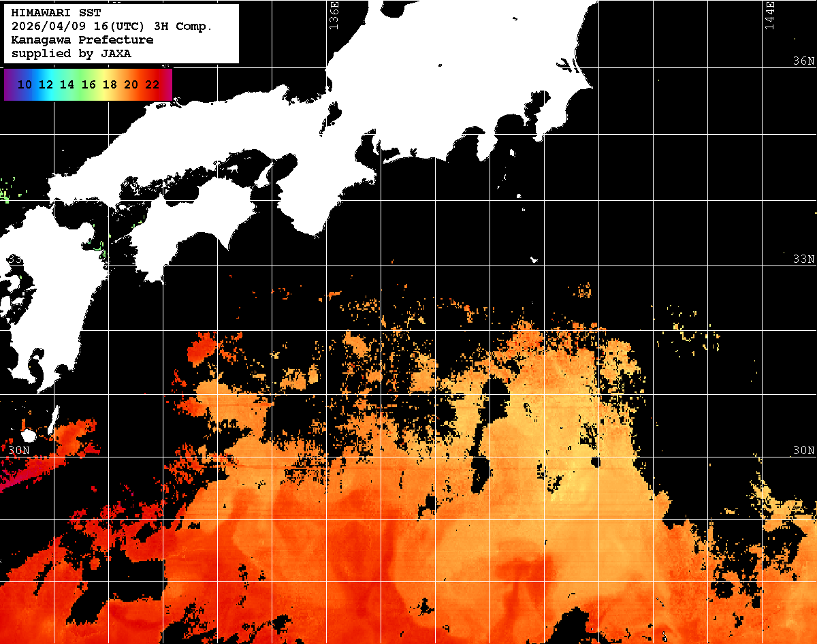Select Awaji Island in the Inland Sea
This screenshot has height=644, width=817.
[266, 176]
